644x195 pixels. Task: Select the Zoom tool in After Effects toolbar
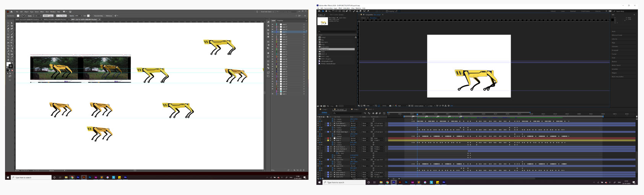(329, 11)
